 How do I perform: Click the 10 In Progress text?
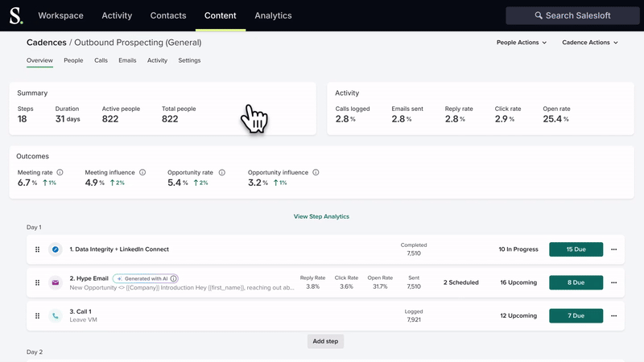click(x=518, y=249)
